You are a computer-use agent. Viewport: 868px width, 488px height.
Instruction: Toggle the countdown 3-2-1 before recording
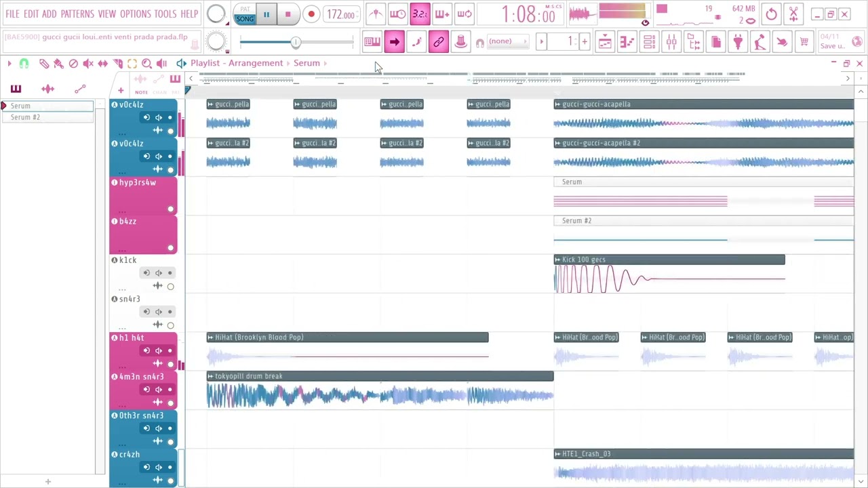coord(420,14)
